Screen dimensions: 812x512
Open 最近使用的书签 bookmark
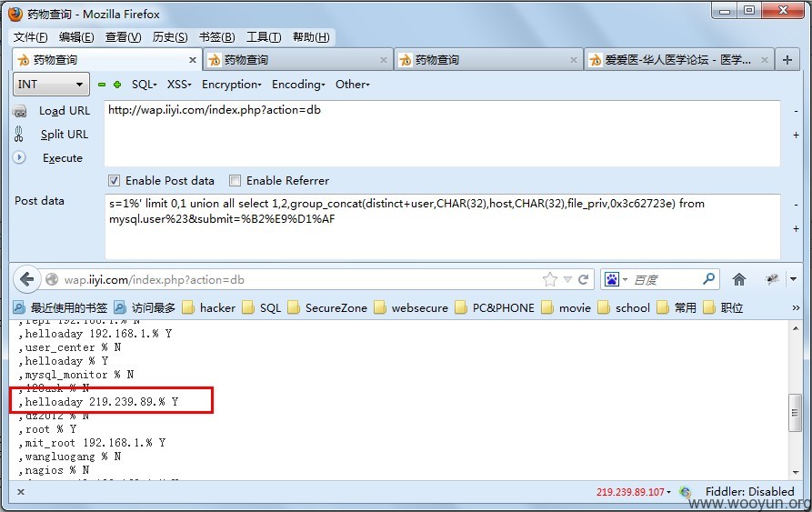point(60,308)
